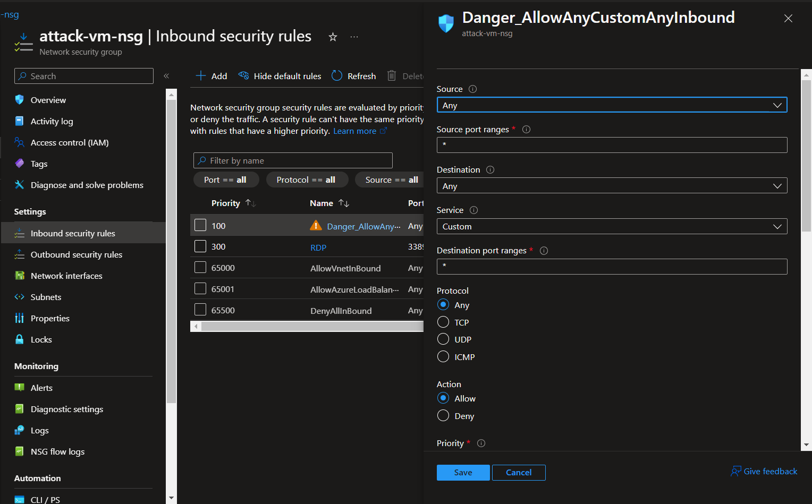This screenshot has height=504, width=812.
Task: Open the Danger_AllowAny rule link
Action: pos(363,226)
